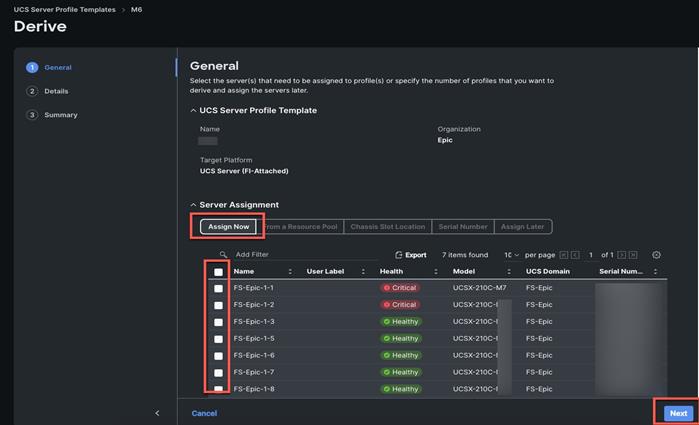Click model UCSX-210C-M7 cell
This screenshot has width=699, height=425.
click(479, 288)
